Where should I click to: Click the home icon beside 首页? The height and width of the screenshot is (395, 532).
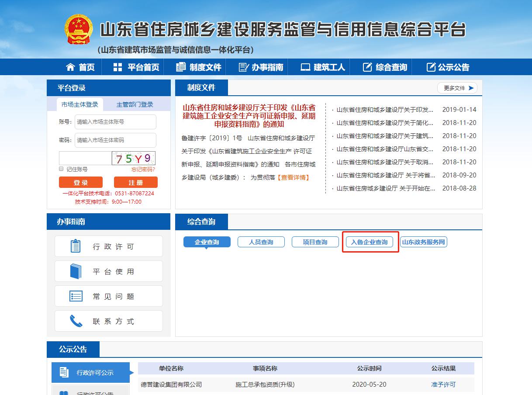(x=70, y=67)
